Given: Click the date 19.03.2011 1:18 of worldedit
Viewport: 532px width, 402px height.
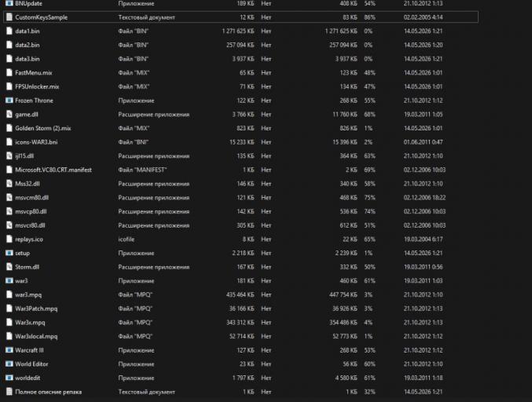Looking at the screenshot, I should tap(423, 378).
